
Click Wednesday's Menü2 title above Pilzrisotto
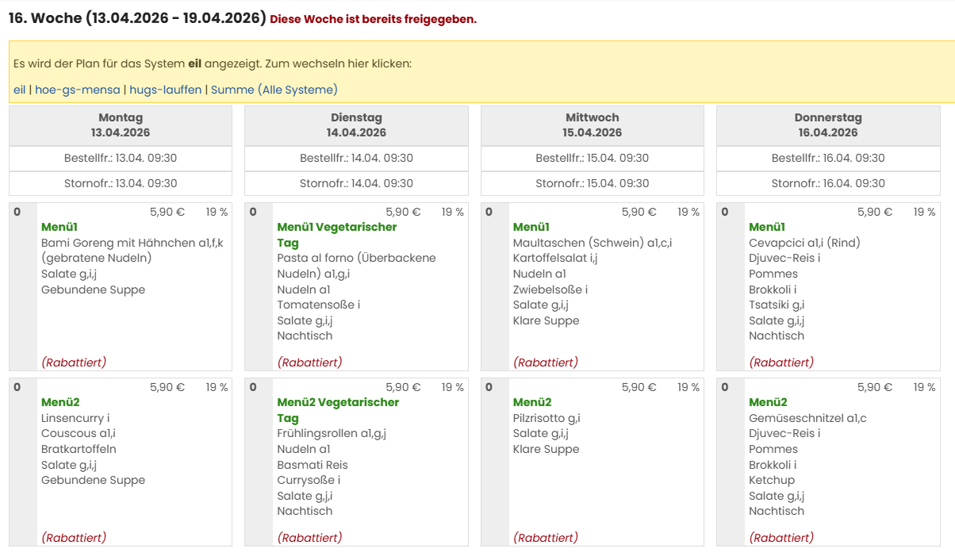click(531, 402)
